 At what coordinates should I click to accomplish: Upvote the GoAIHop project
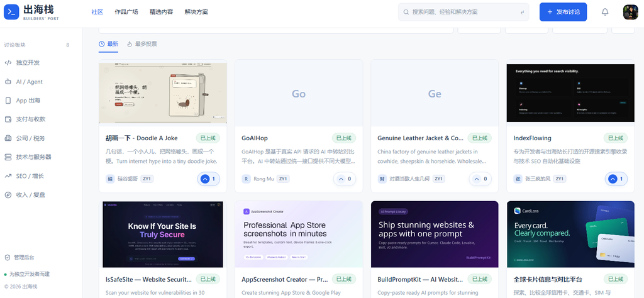pyautogui.click(x=345, y=179)
